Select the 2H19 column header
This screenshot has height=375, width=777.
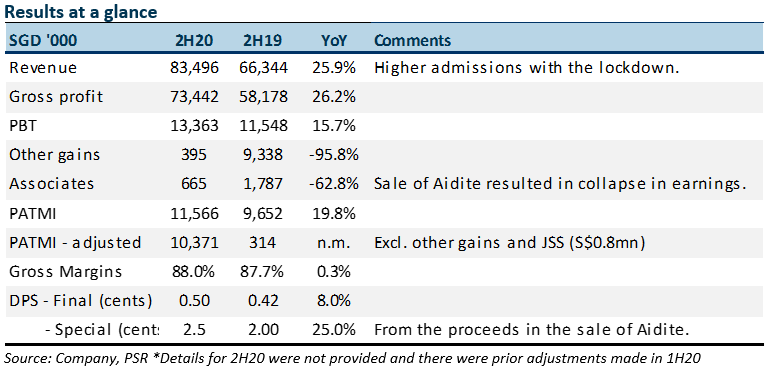263,40
